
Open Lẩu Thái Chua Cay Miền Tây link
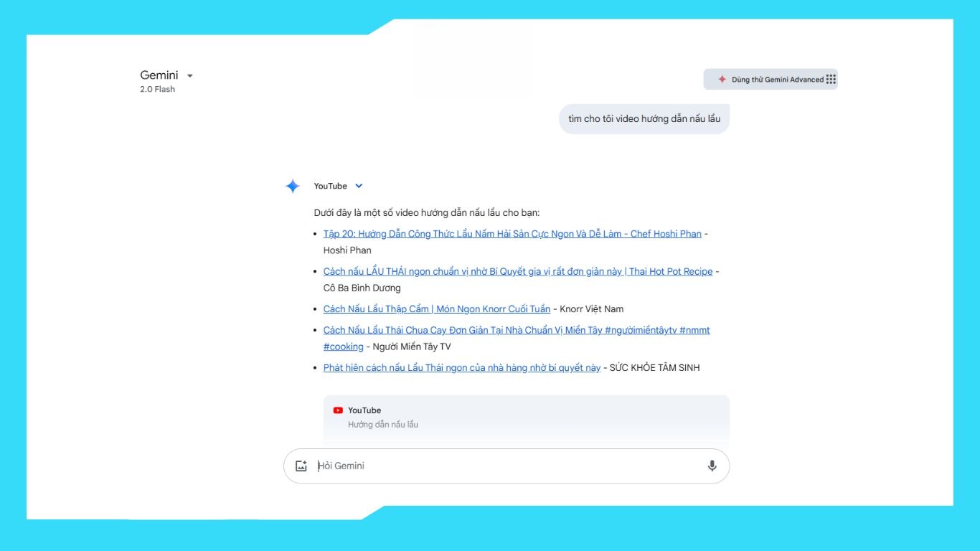click(517, 338)
